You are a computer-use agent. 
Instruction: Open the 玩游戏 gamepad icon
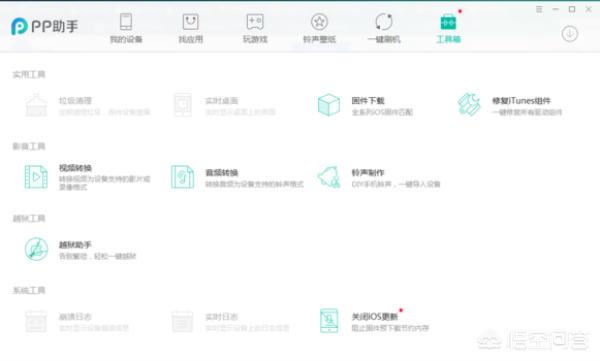click(x=255, y=22)
